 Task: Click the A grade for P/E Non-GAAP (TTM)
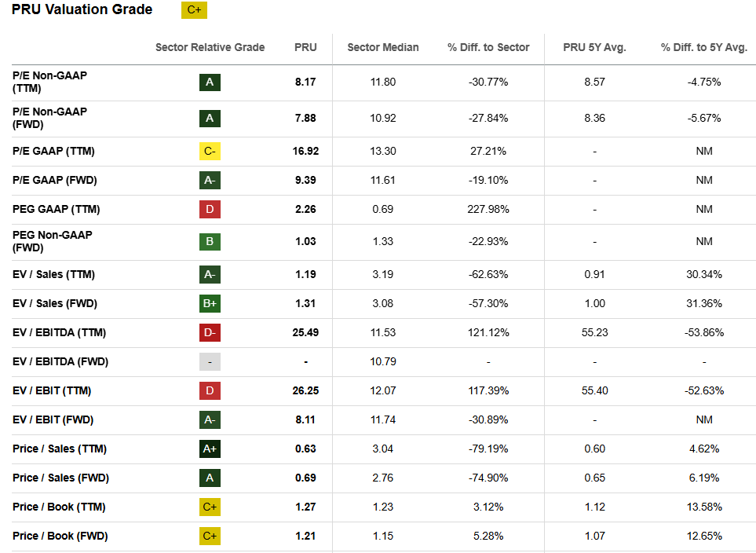tap(210, 82)
